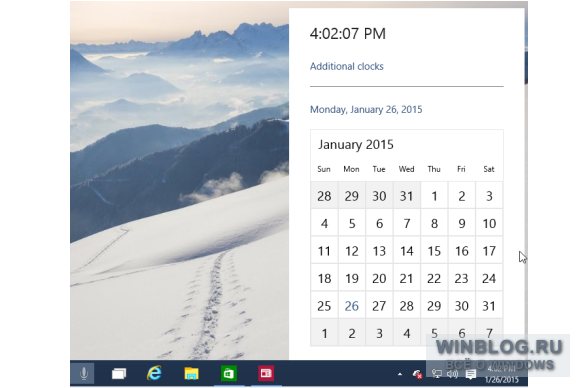Select date 16 in the calendar

pos(462,251)
